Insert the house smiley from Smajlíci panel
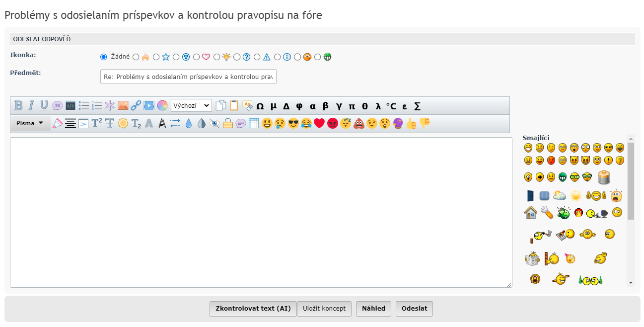 [x=531, y=213]
